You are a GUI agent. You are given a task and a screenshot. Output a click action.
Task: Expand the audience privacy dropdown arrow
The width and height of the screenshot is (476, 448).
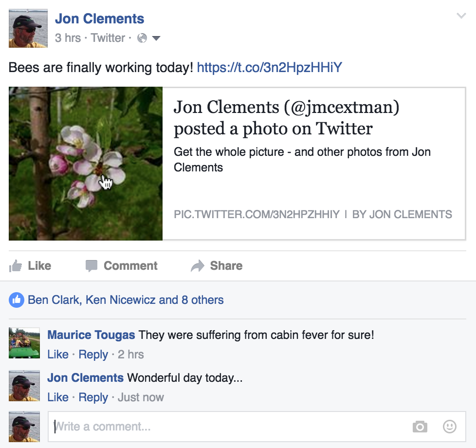coord(156,38)
